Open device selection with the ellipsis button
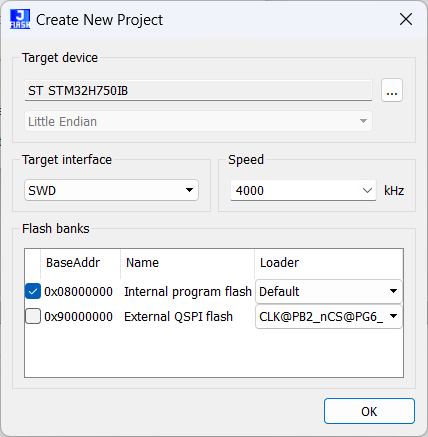Screen dimensions: 428x437 tap(392, 90)
